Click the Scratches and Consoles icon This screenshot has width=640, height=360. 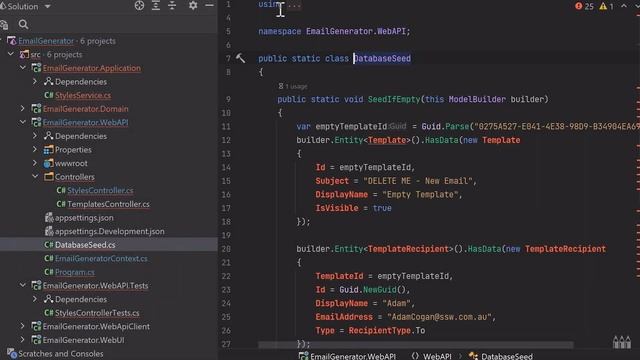[x=12, y=353]
